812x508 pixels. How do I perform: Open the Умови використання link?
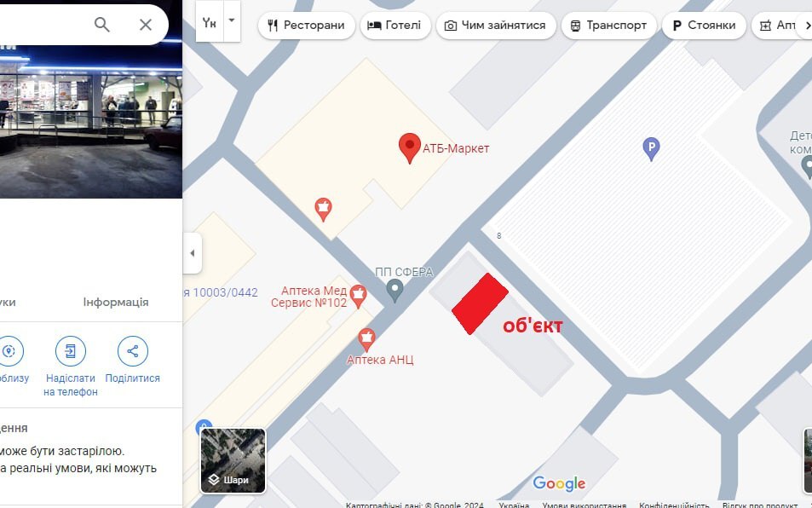pos(585,505)
